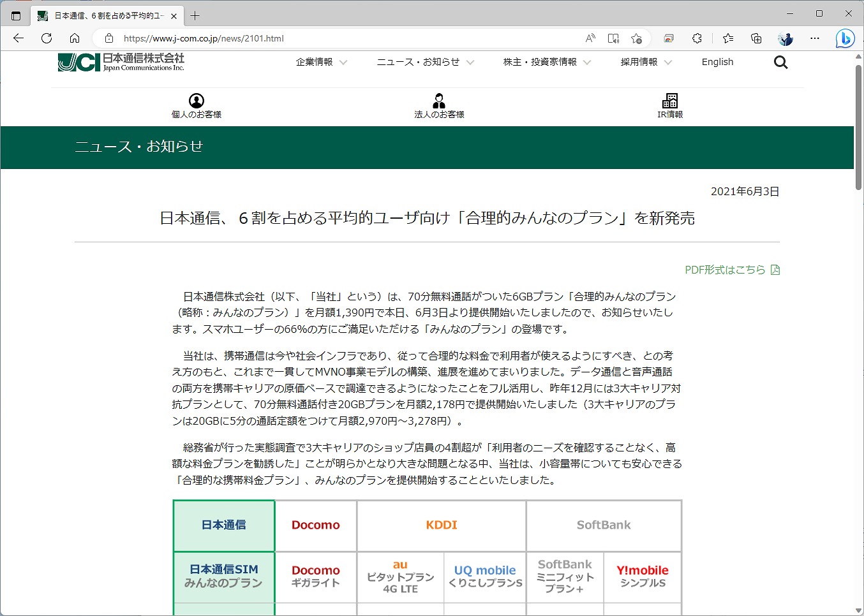
Task: Click the green ニュース・お知らせ banner heading
Action: point(139,147)
